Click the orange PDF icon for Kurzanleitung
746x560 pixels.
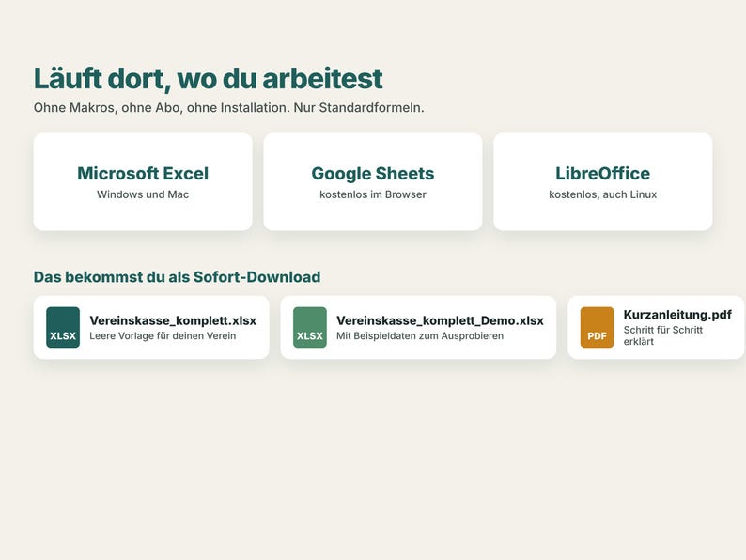point(598,327)
